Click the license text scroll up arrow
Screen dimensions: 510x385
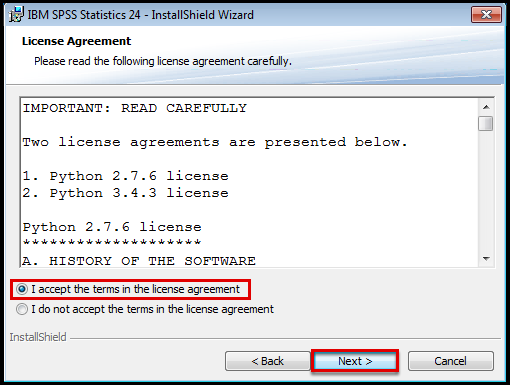tap(486, 107)
